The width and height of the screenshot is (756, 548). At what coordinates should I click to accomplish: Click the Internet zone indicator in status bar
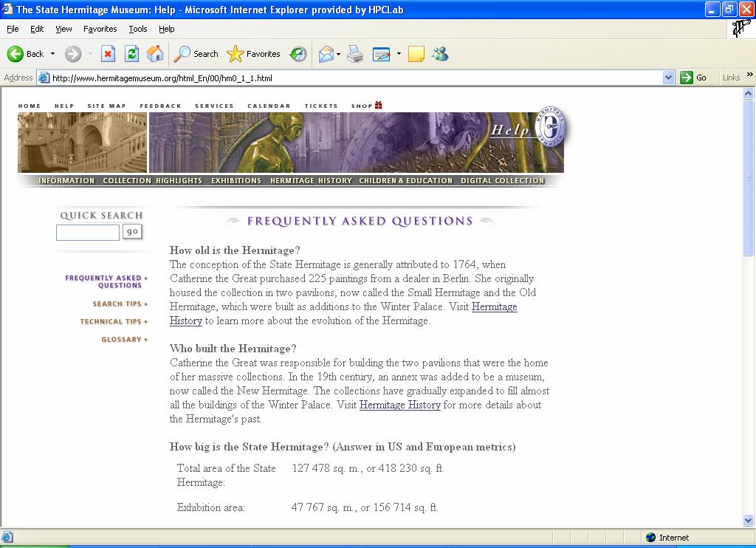coord(667,538)
